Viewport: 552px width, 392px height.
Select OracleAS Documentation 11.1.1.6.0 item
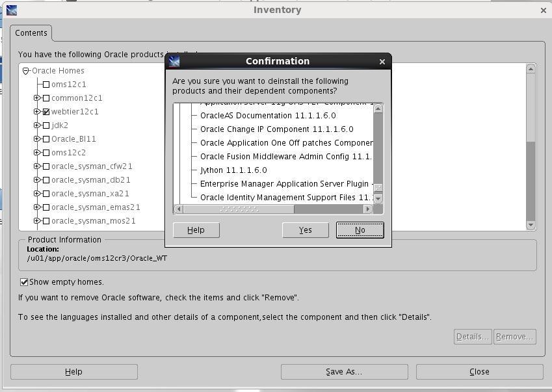click(x=268, y=116)
